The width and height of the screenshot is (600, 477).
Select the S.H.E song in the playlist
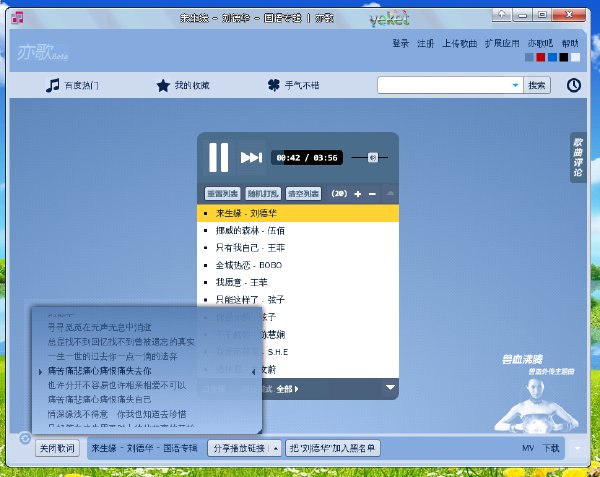click(x=331, y=352)
